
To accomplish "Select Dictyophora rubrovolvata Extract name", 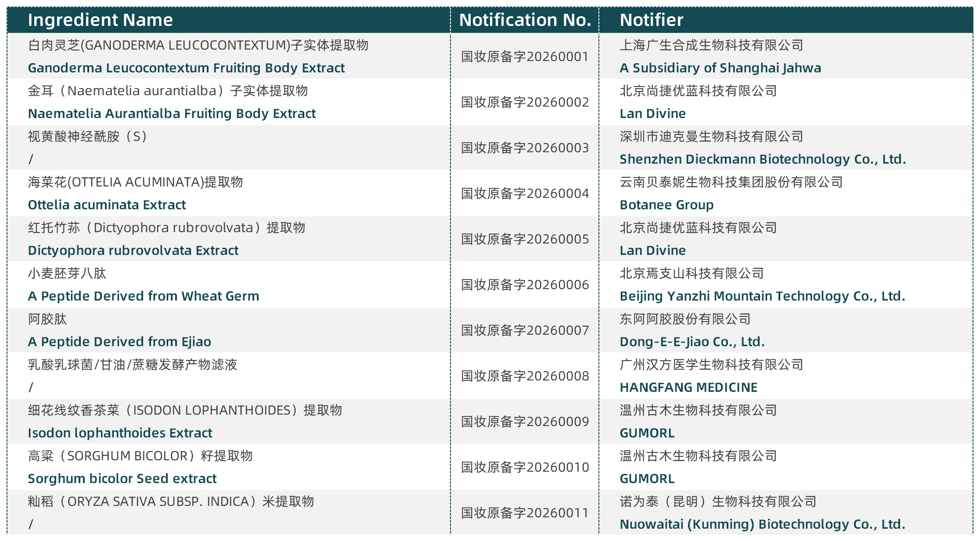I will [133, 251].
